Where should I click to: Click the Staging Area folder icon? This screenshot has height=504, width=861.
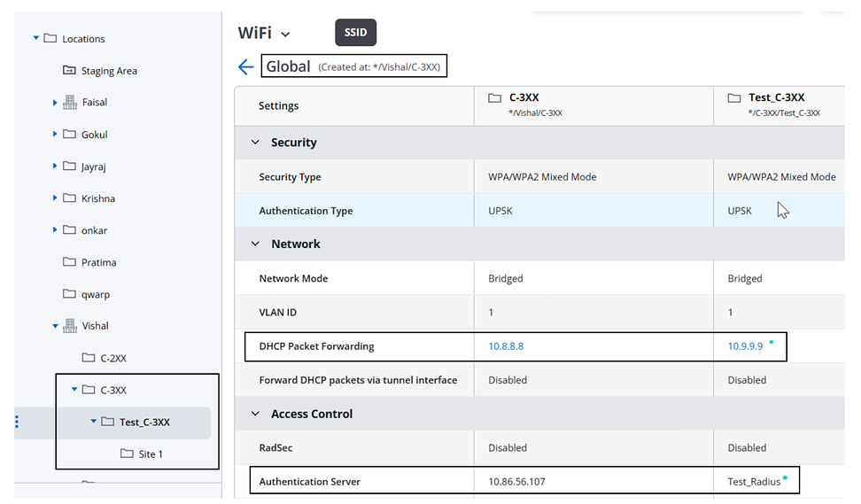(70, 71)
